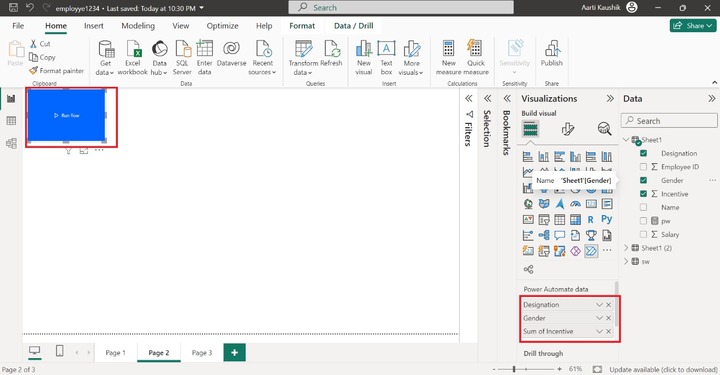Open Transform data icon
The image size is (720, 375).
pos(303,49)
